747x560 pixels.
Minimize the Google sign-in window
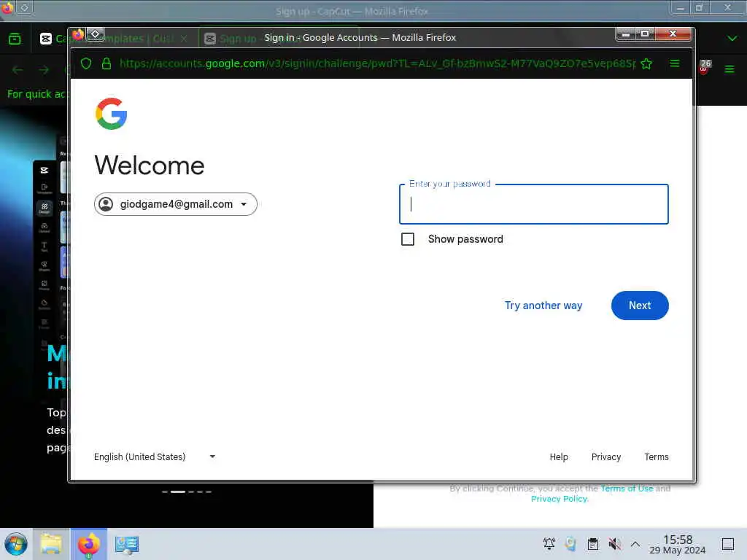pyautogui.click(x=626, y=34)
